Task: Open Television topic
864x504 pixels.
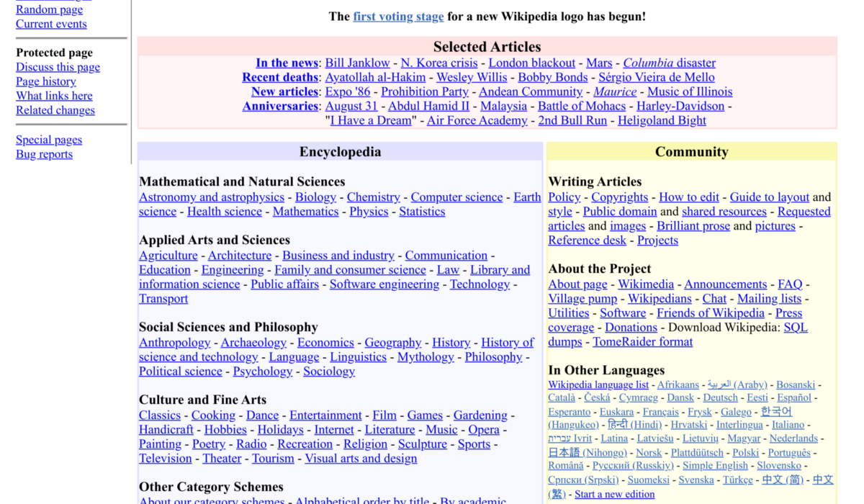Action: pos(166,459)
